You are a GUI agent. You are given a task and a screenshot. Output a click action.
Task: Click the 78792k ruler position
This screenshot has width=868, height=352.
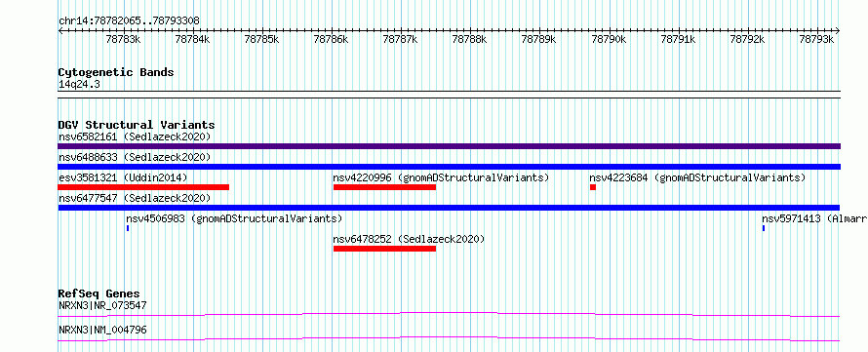click(x=747, y=39)
